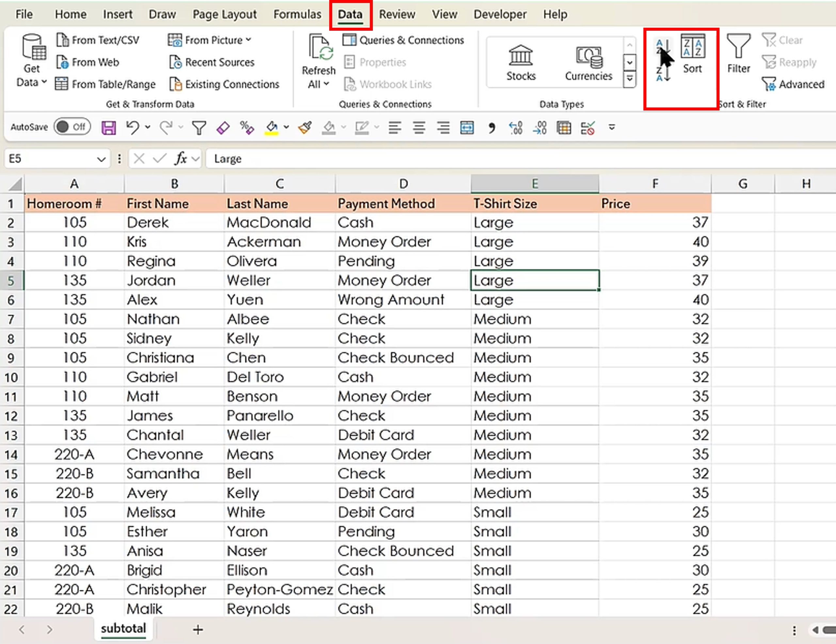
Task: Click the Format Painter brush icon
Action: [305, 127]
